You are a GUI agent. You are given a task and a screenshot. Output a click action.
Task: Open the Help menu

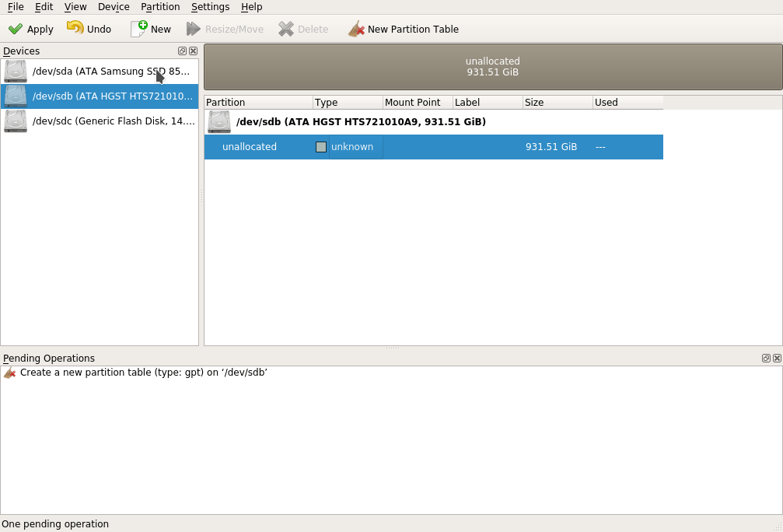pos(251,7)
